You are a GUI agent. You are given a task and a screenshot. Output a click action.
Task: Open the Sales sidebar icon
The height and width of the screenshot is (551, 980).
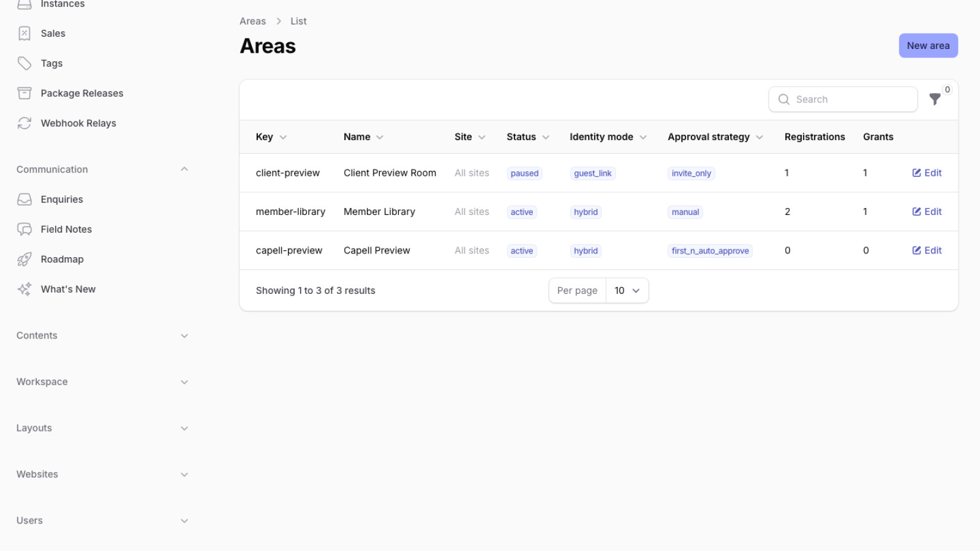pos(24,34)
